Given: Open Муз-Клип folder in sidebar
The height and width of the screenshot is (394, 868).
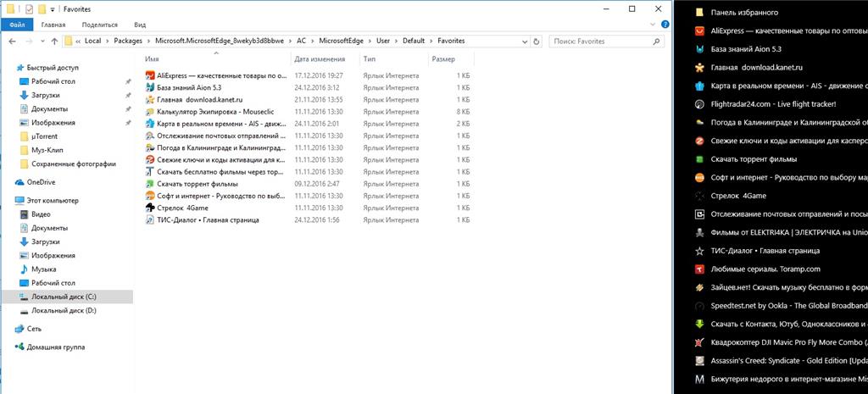Looking at the screenshot, I should (47, 150).
